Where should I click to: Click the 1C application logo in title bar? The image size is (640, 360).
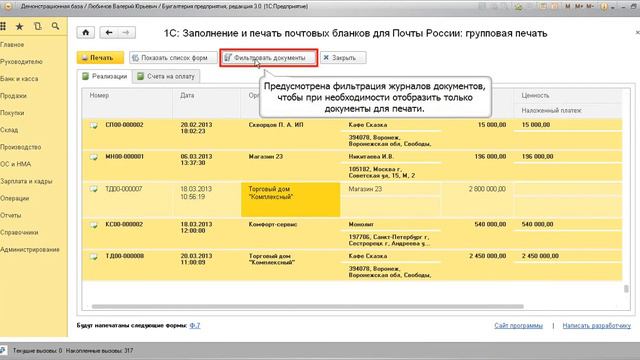(x=7, y=7)
